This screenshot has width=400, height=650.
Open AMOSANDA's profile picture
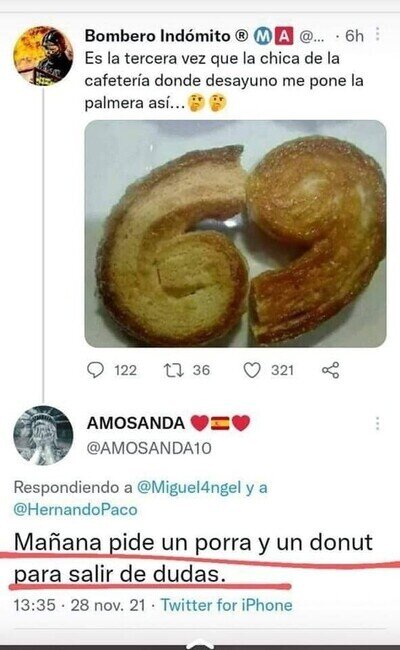[43, 435]
